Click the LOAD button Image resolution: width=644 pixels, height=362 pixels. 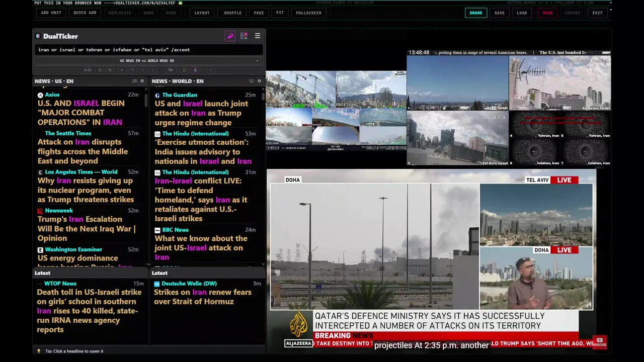(x=522, y=13)
